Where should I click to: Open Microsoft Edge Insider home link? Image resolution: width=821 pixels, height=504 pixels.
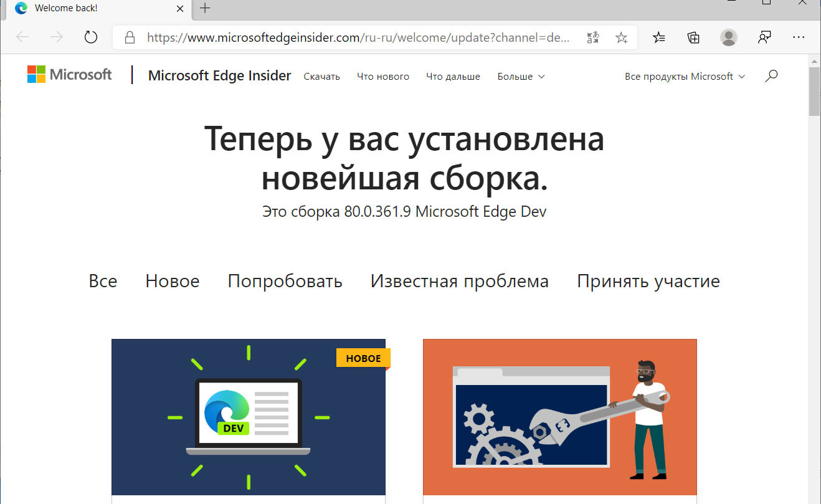pos(219,75)
